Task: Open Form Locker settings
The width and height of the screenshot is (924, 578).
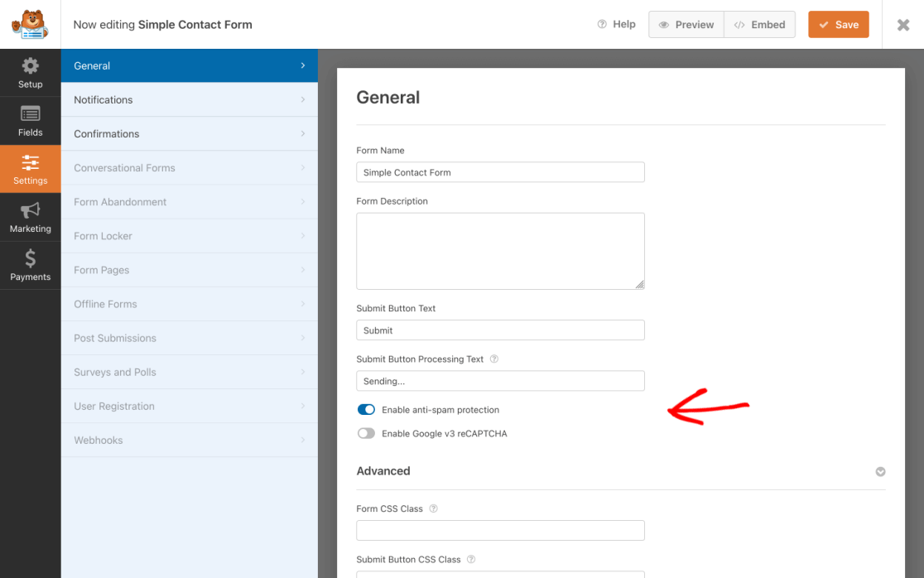Action: 189,236
